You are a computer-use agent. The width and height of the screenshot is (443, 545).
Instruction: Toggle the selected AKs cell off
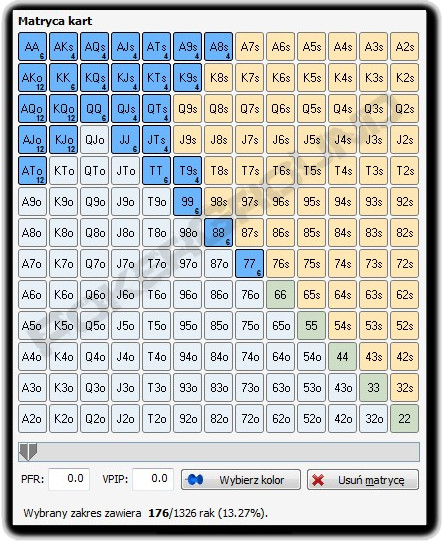(x=63, y=47)
